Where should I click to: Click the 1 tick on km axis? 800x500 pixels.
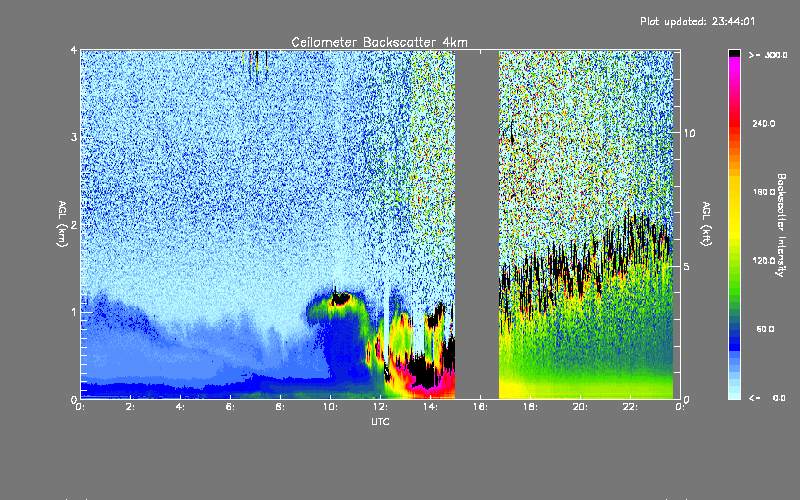74,312
